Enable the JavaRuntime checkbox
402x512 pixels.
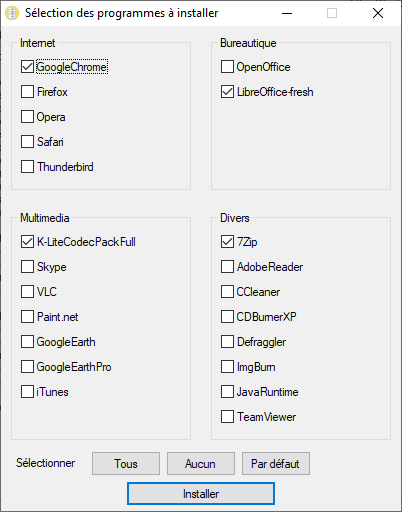tap(227, 392)
